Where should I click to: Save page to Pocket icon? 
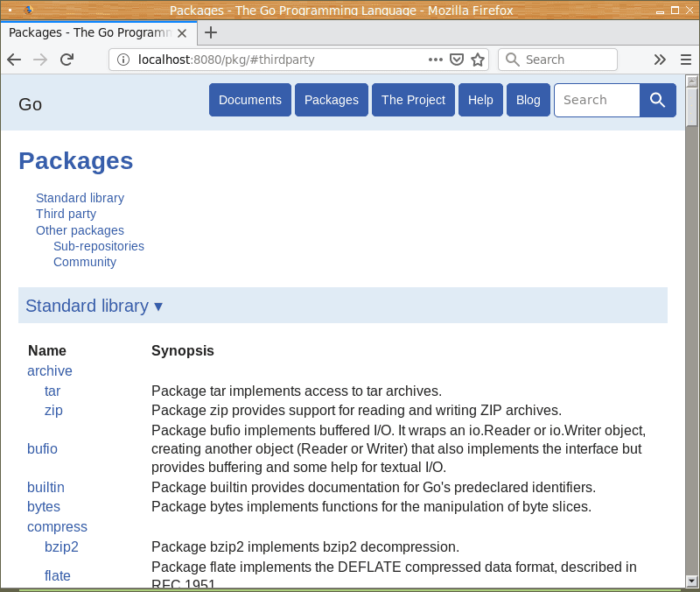tap(456, 60)
